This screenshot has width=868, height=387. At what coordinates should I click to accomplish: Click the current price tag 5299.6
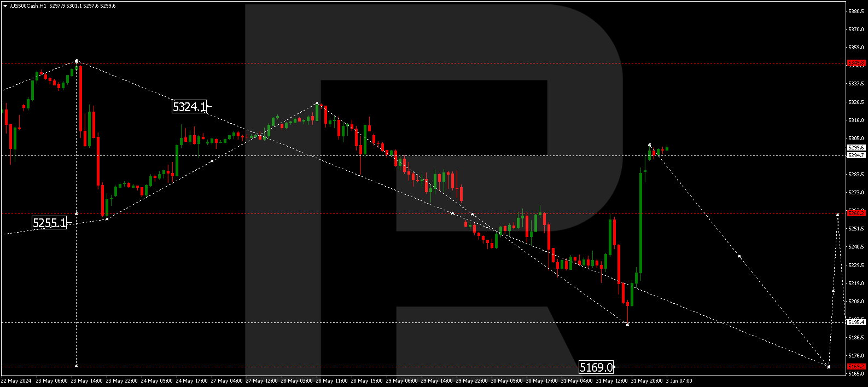click(x=856, y=148)
